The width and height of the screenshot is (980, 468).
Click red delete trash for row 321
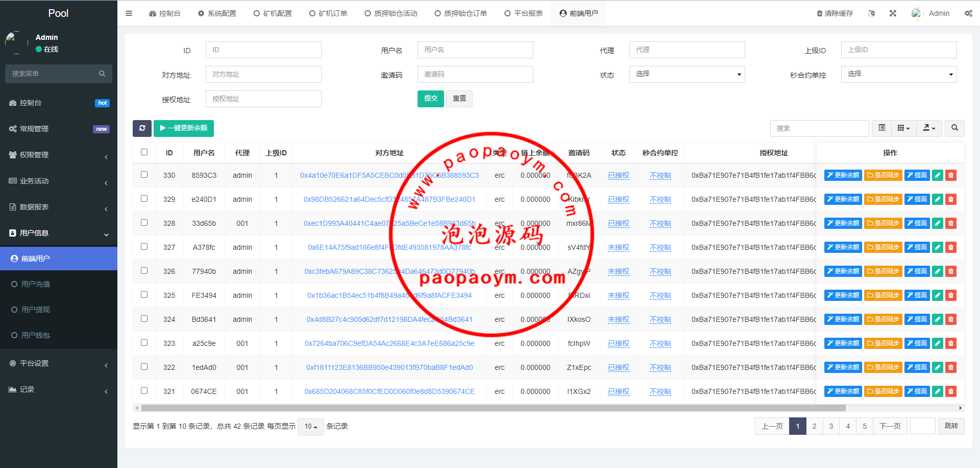[x=951, y=391]
